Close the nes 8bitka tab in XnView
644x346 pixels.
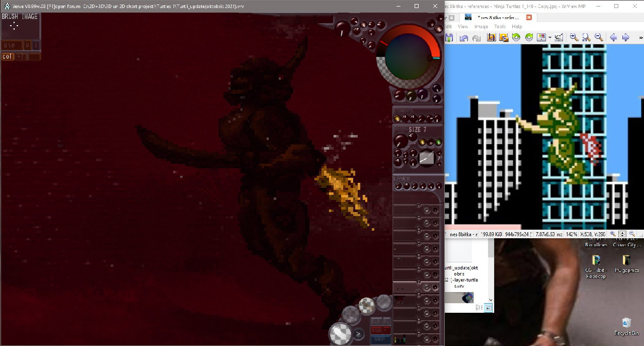coord(529,17)
